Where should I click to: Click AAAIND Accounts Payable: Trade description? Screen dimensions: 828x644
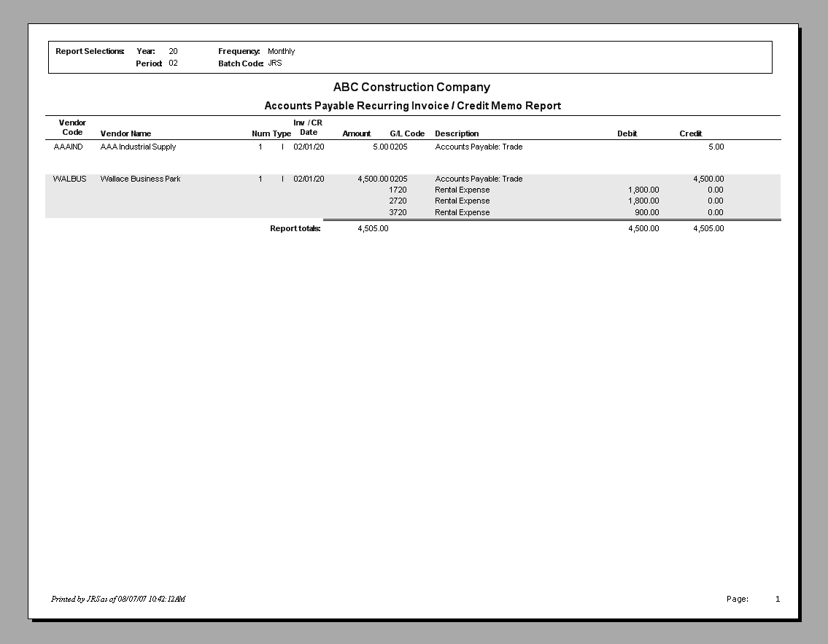479,147
